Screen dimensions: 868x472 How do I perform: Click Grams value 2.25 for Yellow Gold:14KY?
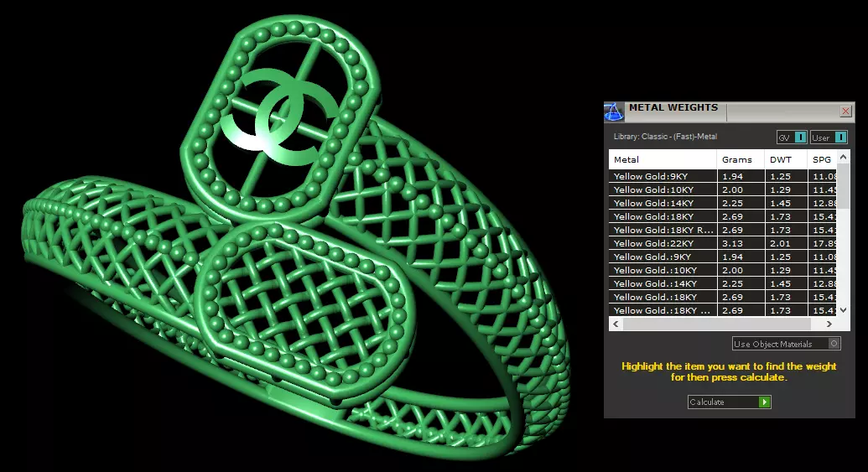coord(732,203)
